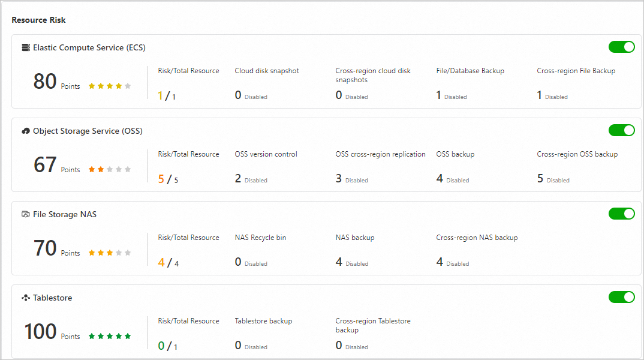644x360 pixels.
Task: Toggle the File Storage NAS switch
Action: [621, 214]
